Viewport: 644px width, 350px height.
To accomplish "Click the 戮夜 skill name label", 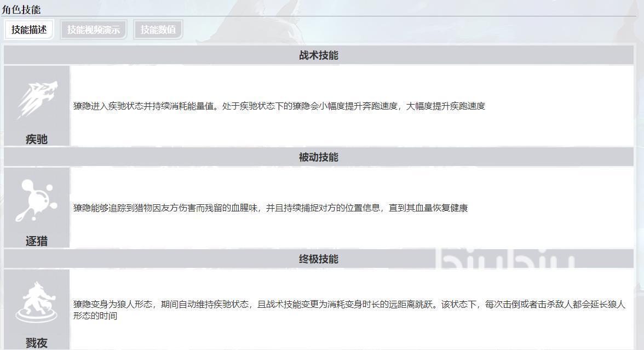I will click(37, 343).
